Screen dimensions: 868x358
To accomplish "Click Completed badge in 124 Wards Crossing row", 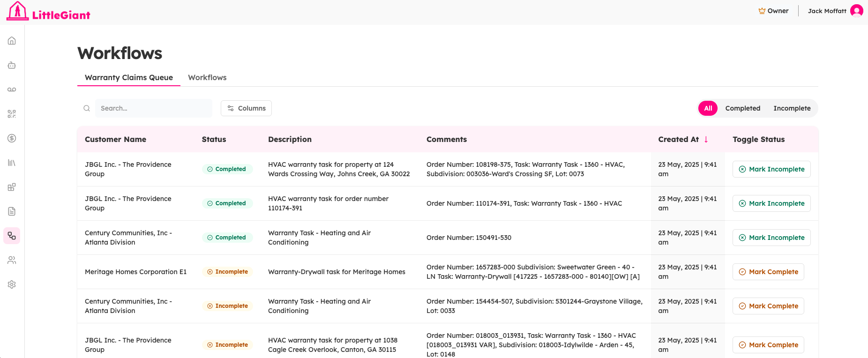I will tap(227, 169).
